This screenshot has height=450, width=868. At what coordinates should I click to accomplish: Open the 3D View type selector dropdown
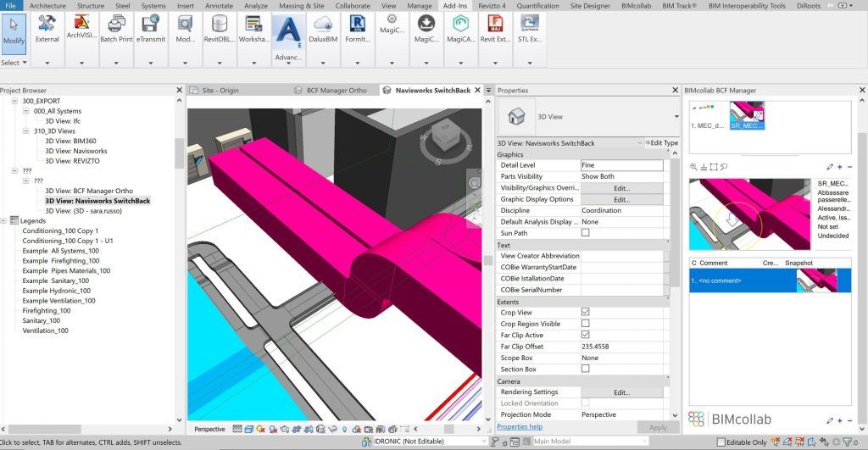676,116
